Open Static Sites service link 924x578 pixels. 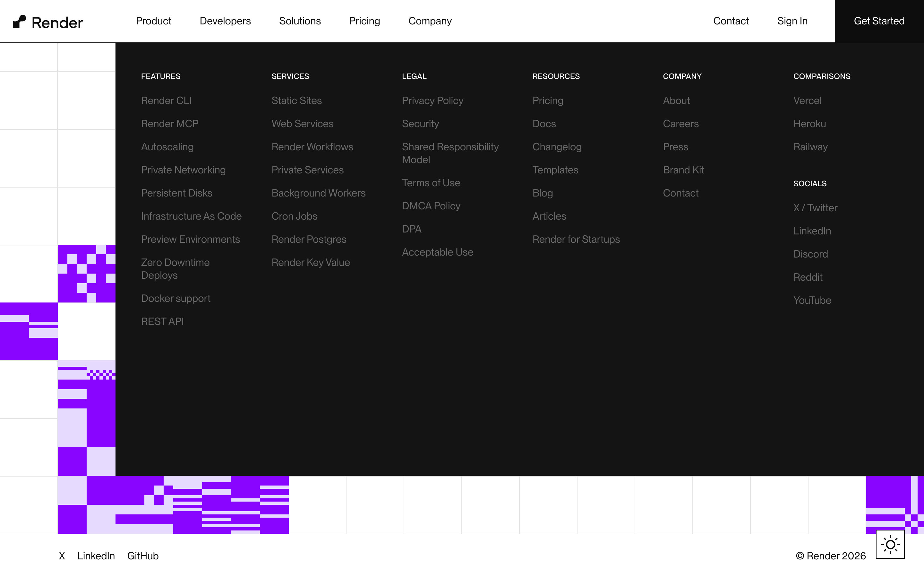click(296, 101)
